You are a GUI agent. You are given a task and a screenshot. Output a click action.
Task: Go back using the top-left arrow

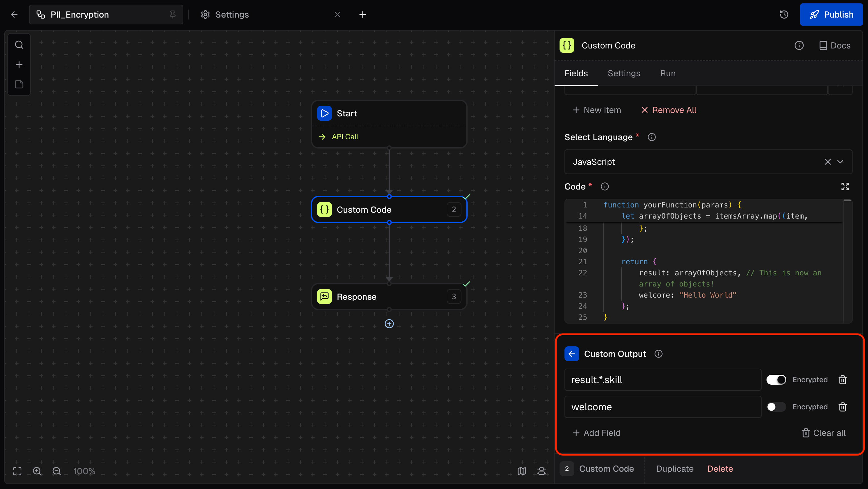point(14,15)
